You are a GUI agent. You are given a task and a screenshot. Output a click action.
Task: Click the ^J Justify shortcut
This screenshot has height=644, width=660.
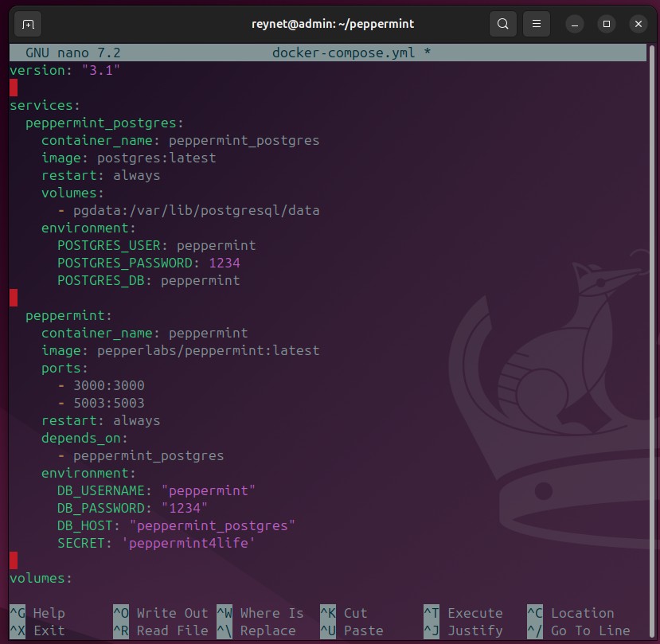(463, 631)
